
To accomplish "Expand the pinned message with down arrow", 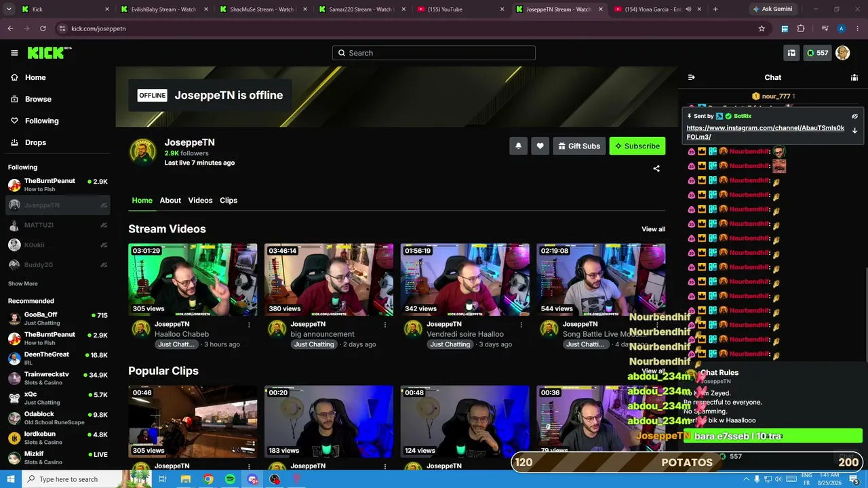I will (x=854, y=130).
